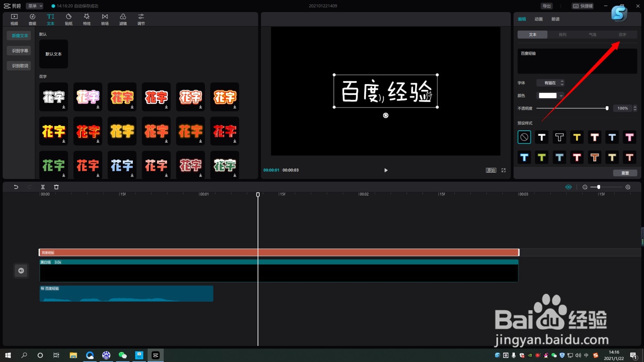This screenshot has height=362, width=644.
Task: Select the 百度经验 audio clip on timeline
Action: [x=126, y=294]
